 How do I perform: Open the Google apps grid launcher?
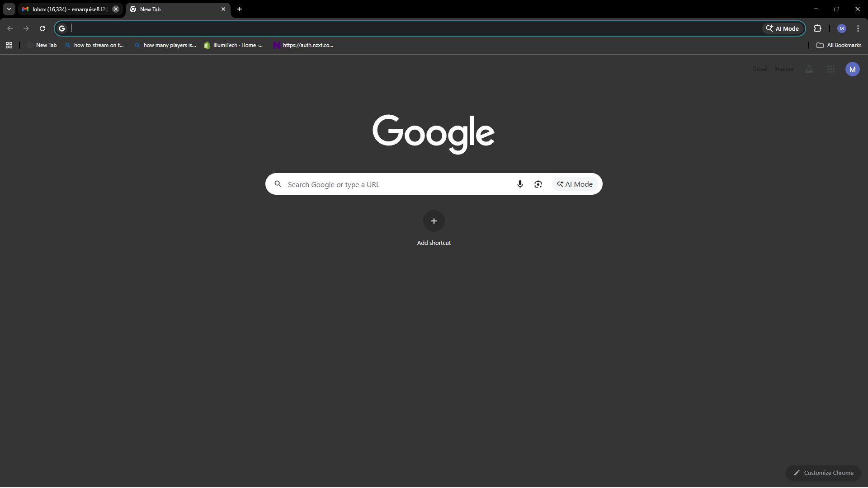point(831,69)
